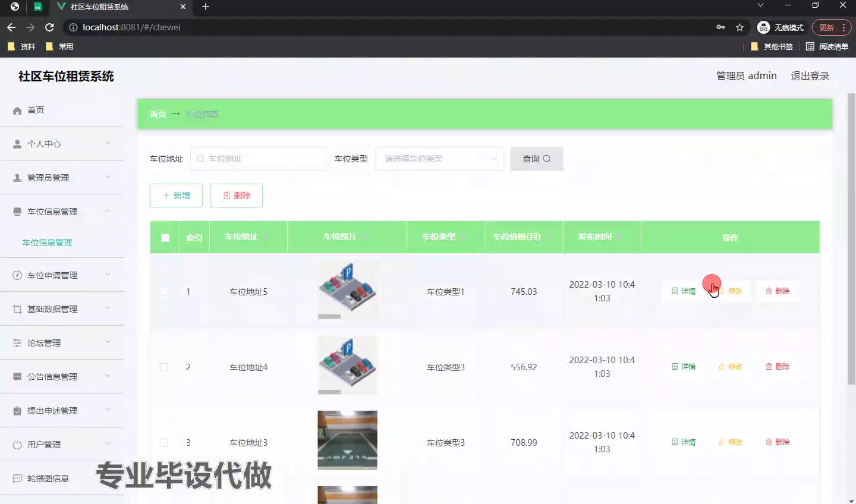Collapse the 车位信息管理 menu chevron
The image size is (856, 504).
point(108,211)
